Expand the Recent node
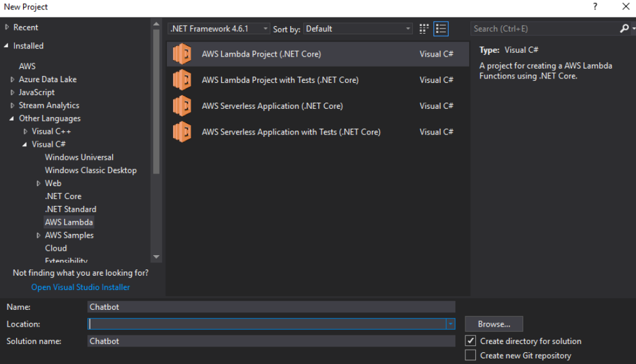The height and width of the screenshot is (364, 636). (7, 27)
